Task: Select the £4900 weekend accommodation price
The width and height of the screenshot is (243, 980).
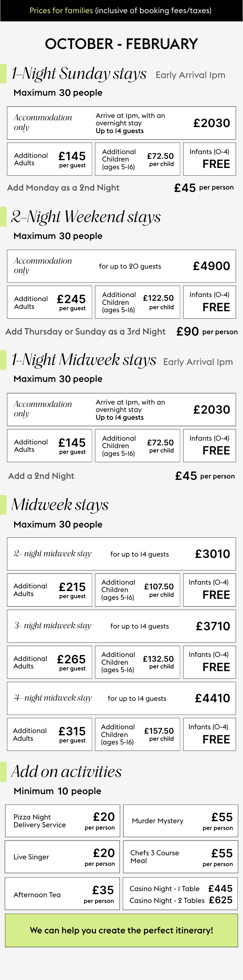Action: pyautogui.click(x=212, y=266)
